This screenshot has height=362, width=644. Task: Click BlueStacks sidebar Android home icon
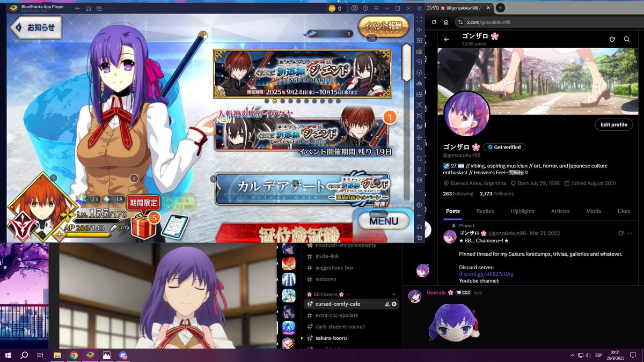pyautogui.click(x=419, y=226)
